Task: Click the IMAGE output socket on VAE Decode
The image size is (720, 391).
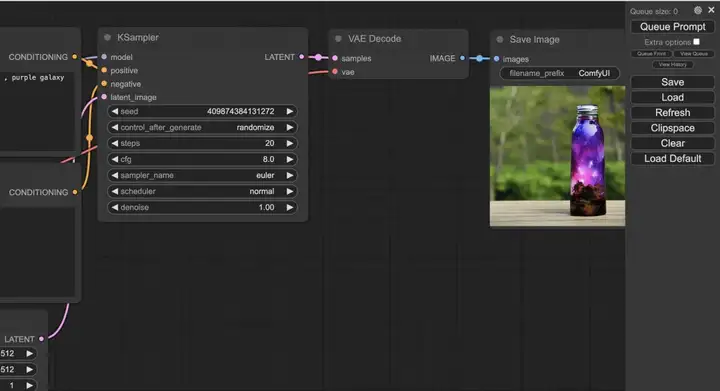Action: (x=462, y=58)
